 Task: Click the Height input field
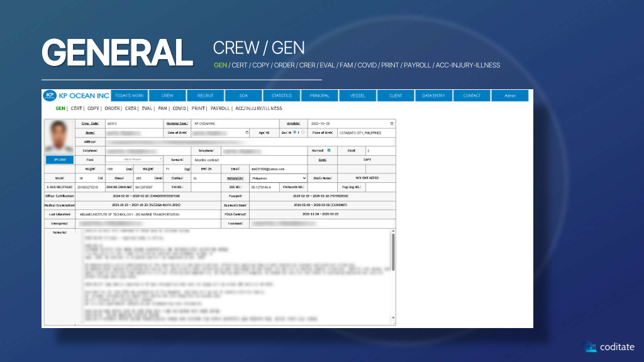[x=115, y=169]
